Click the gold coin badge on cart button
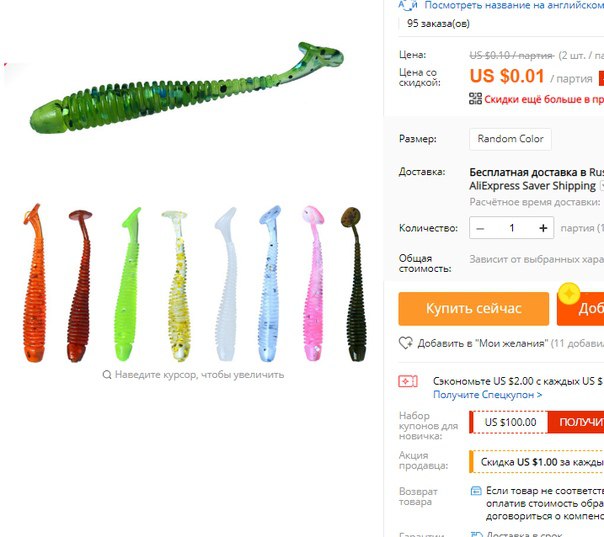Screen dimensions: 604x537 click(569, 294)
